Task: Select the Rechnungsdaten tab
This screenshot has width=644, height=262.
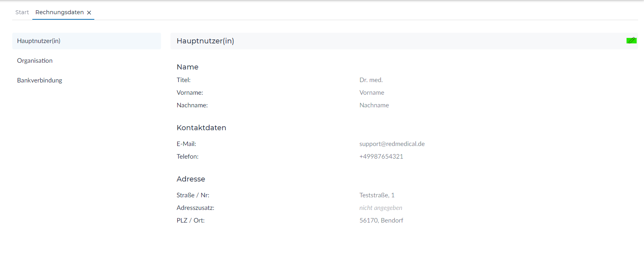Action: (x=60, y=12)
